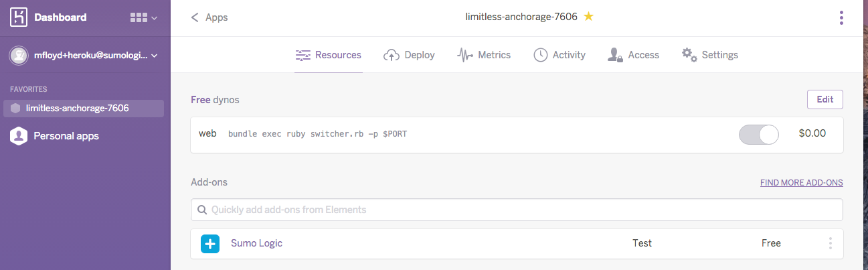The width and height of the screenshot is (868, 270).
Task: Click the user avatar icon
Action: point(19,56)
